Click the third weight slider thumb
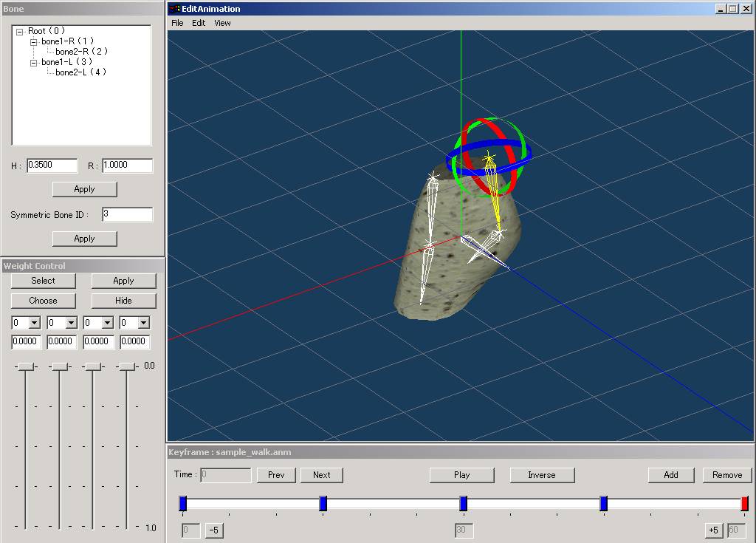This screenshot has width=756, height=543. click(93, 367)
